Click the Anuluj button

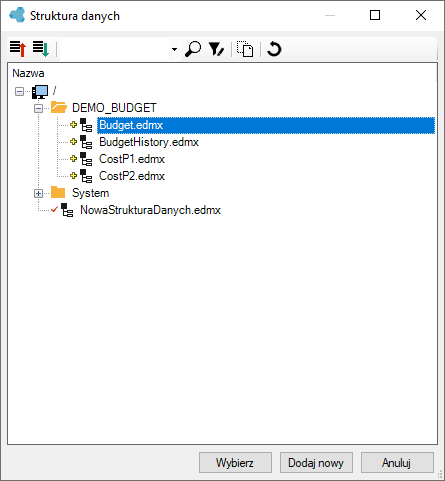point(397,463)
